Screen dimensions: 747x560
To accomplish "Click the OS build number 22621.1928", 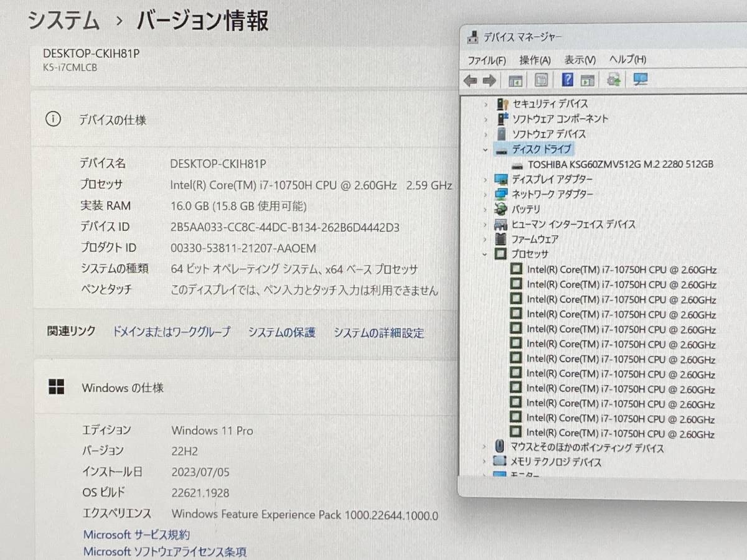I will coord(200,493).
